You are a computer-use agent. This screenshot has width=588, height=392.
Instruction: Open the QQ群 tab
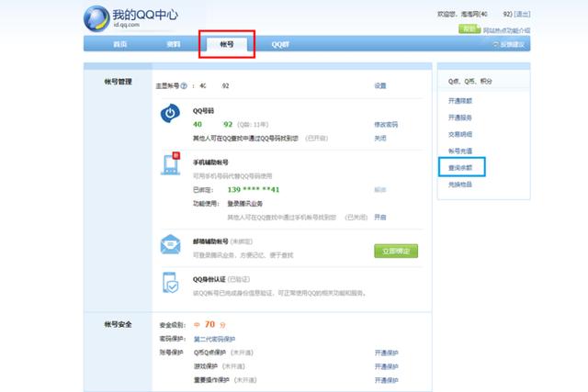(x=280, y=44)
